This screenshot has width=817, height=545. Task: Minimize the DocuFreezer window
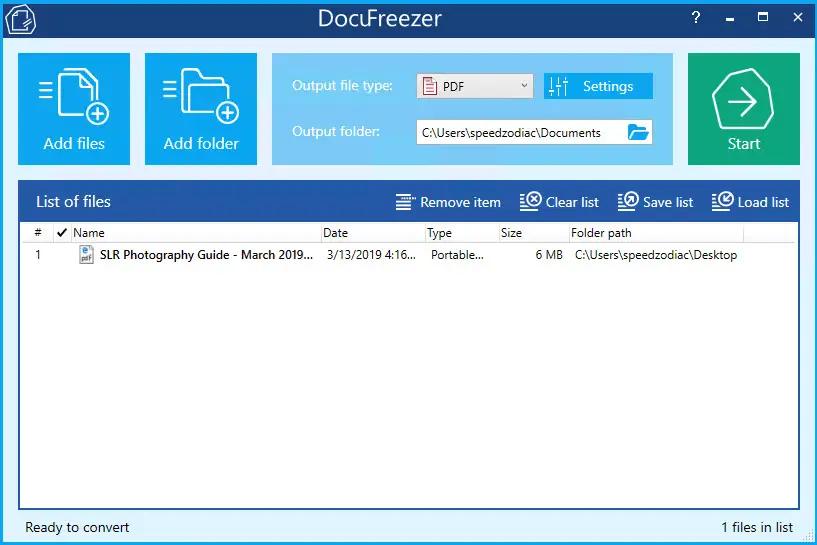coord(729,18)
